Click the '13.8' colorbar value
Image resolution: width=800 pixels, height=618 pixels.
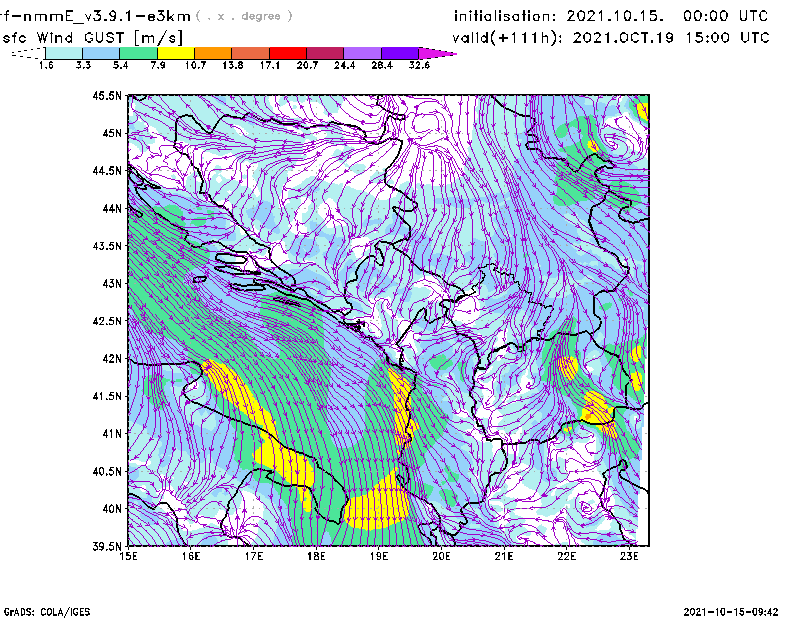(x=233, y=65)
